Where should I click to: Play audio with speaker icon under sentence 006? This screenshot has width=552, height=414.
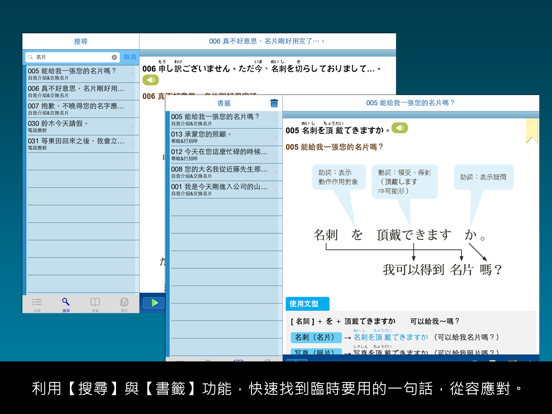pyautogui.click(x=151, y=80)
